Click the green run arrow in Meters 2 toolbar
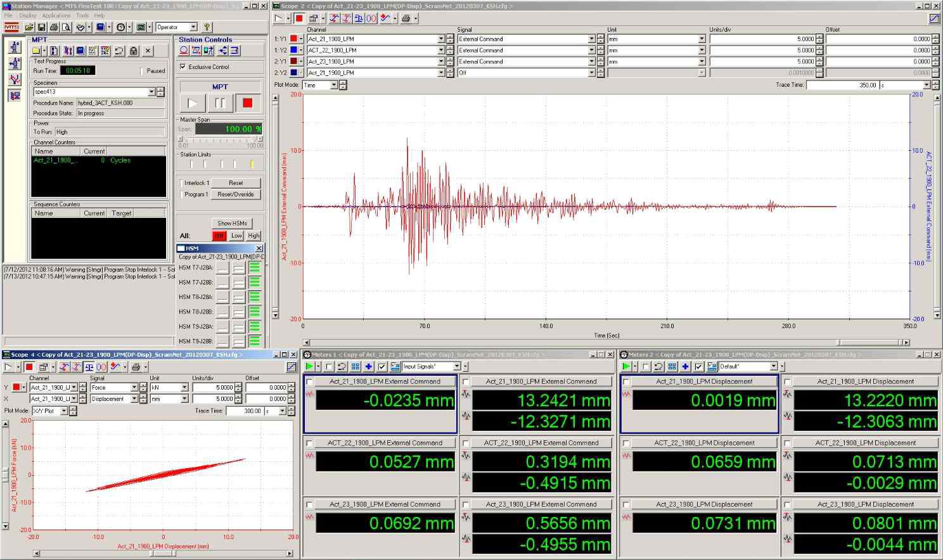The height and width of the screenshot is (560, 943). tap(626, 366)
